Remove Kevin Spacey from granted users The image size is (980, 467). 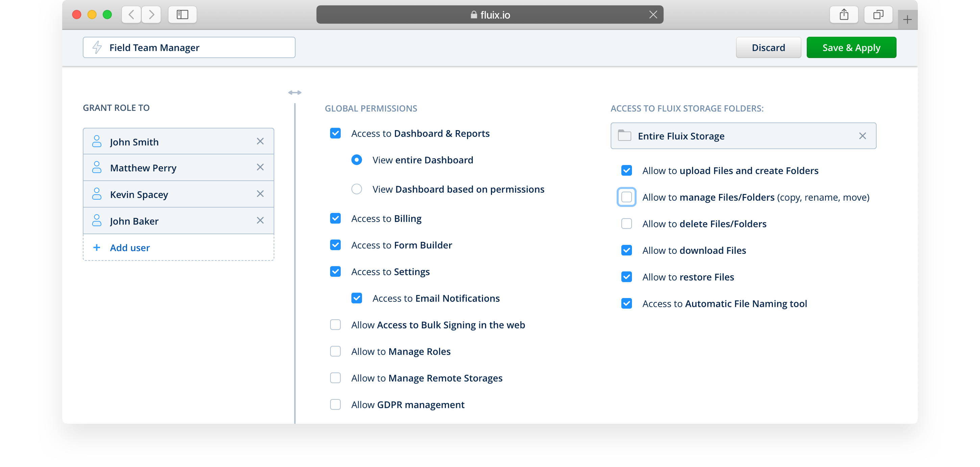click(x=260, y=194)
